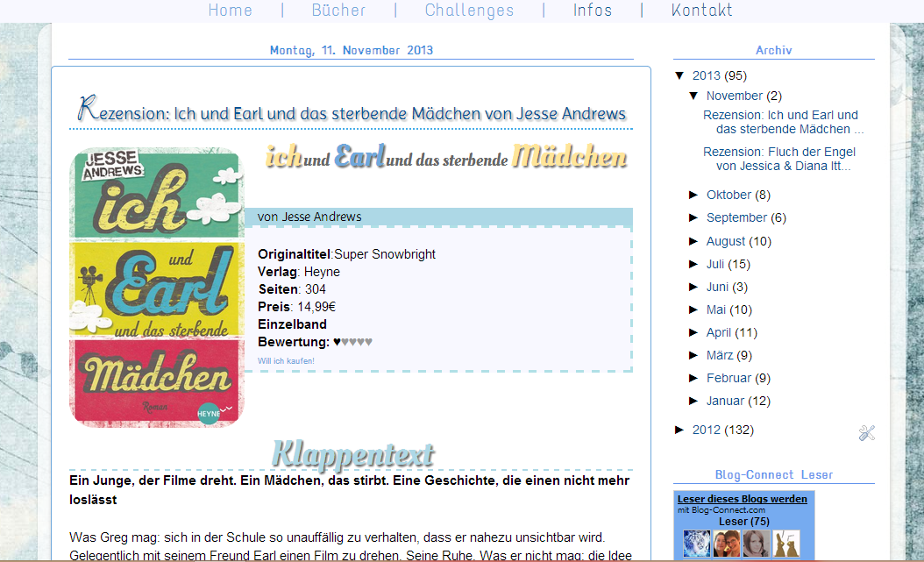The width and height of the screenshot is (924, 562).
Task: Expand the Juni archive triangle
Action: 693,287
